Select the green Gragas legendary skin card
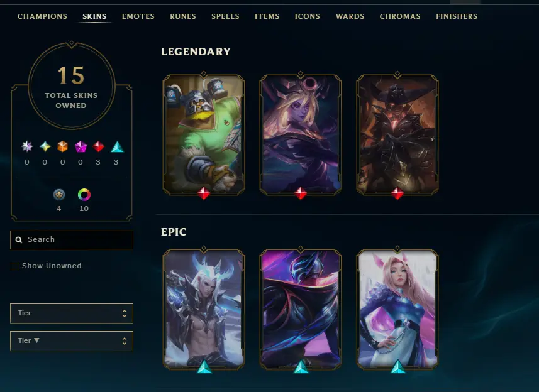Image resolution: width=539 pixels, height=392 pixels. [x=204, y=135]
